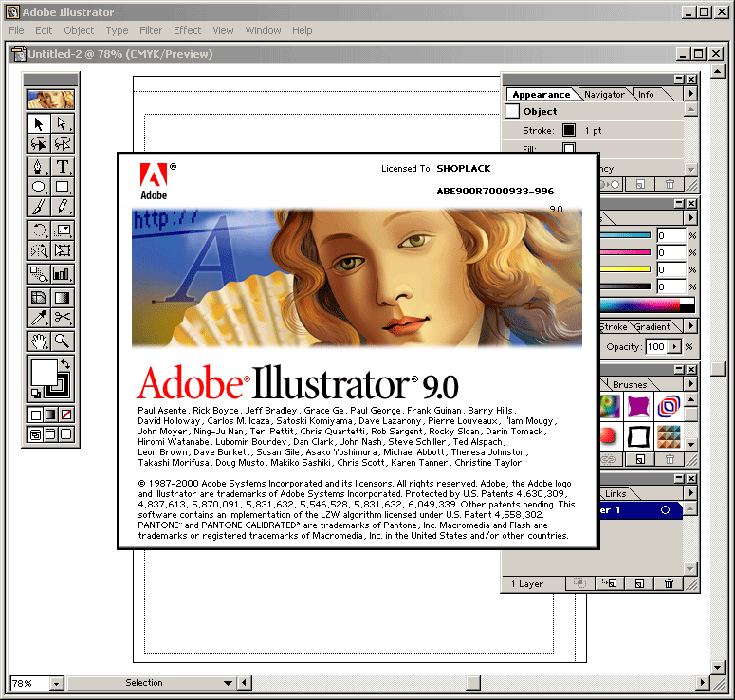The image size is (735, 700).
Task: Swap fill and stroke colors
Action: click(65, 364)
